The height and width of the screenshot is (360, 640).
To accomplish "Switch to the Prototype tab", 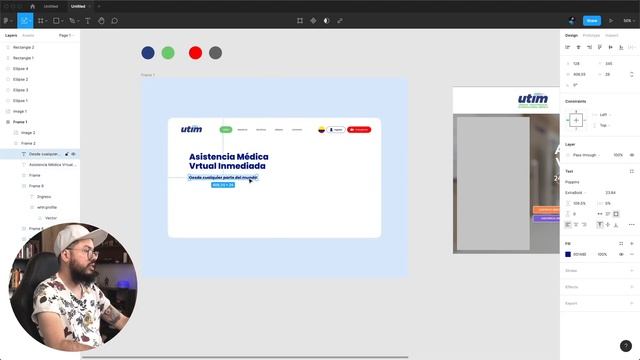I will [x=591, y=36].
